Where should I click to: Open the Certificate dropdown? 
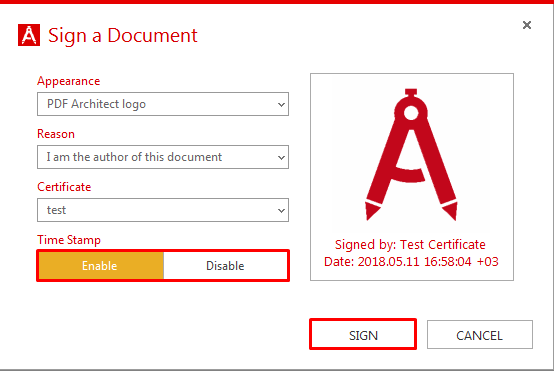coord(163,210)
